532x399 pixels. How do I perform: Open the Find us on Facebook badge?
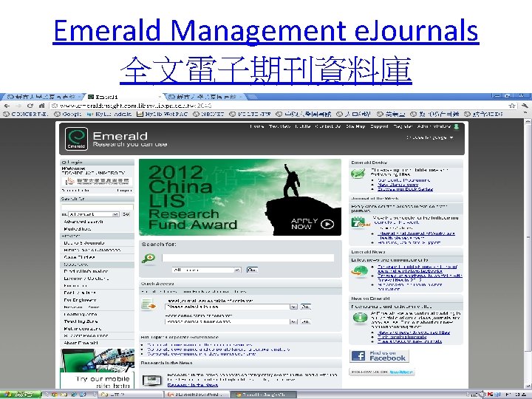click(x=379, y=355)
